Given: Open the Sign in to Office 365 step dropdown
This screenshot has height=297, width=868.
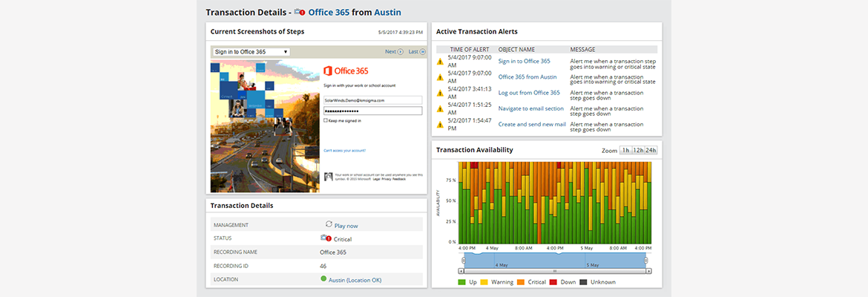Looking at the screenshot, I should pos(251,52).
